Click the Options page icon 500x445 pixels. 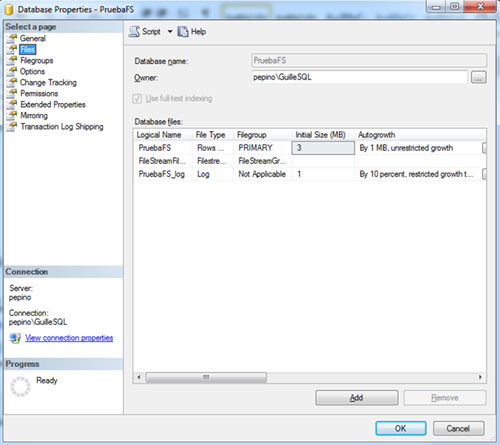pos(12,71)
